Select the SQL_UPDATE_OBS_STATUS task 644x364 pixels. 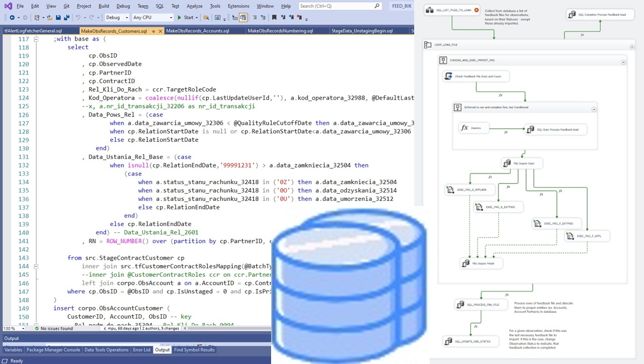click(471, 341)
